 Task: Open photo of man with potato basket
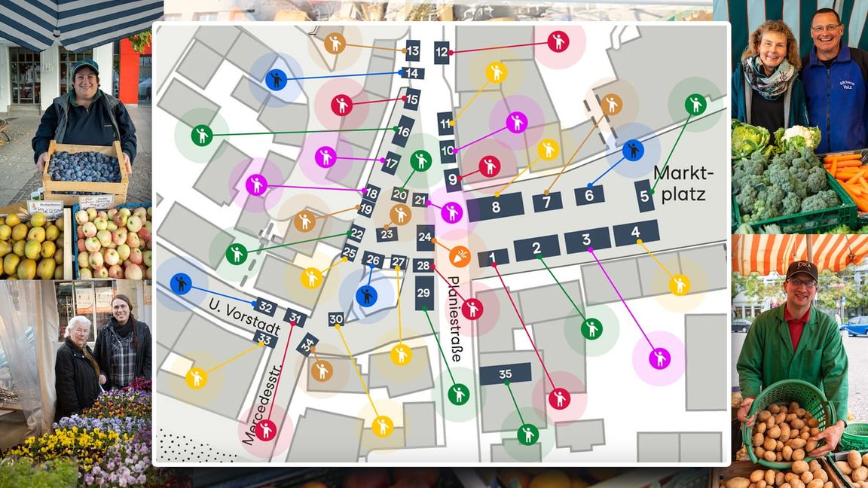click(x=799, y=361)
